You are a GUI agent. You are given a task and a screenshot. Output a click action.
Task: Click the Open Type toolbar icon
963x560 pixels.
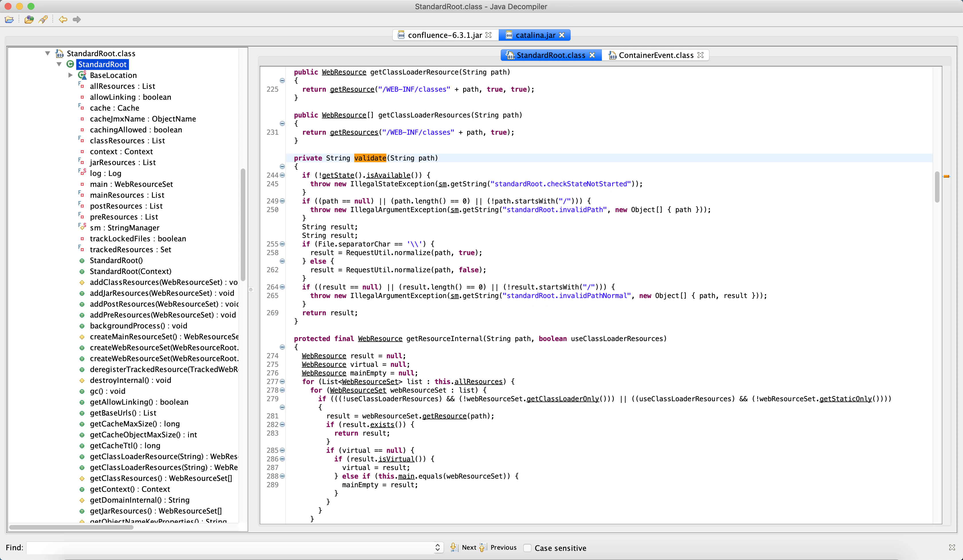click(x=29, y=19)
